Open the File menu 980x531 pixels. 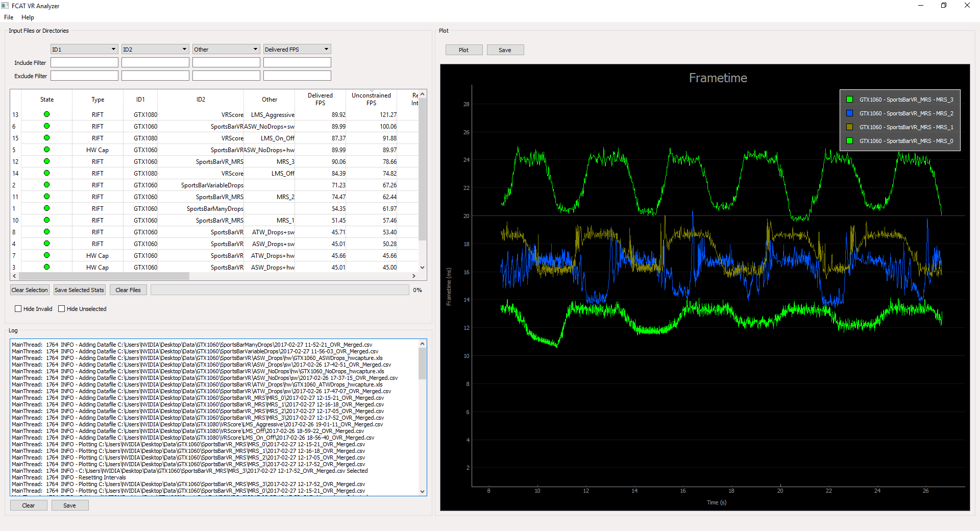(9, 17)
